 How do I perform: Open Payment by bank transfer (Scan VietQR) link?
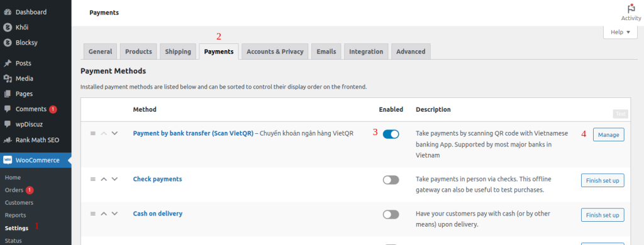(193, 133)
